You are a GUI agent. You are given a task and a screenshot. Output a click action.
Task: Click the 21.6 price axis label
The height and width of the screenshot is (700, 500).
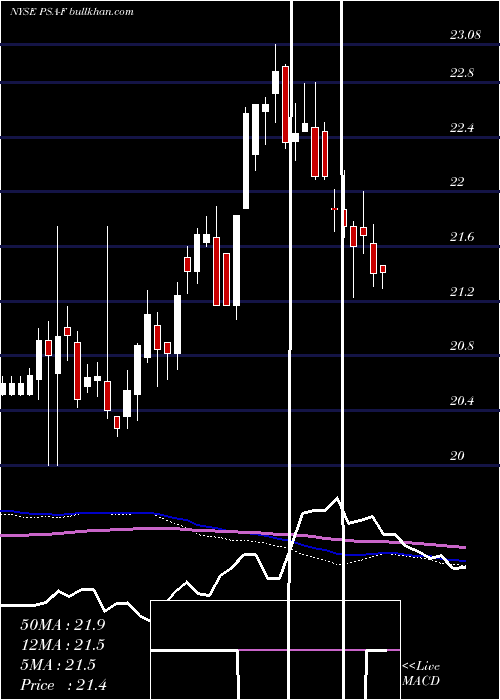(462, 238)
